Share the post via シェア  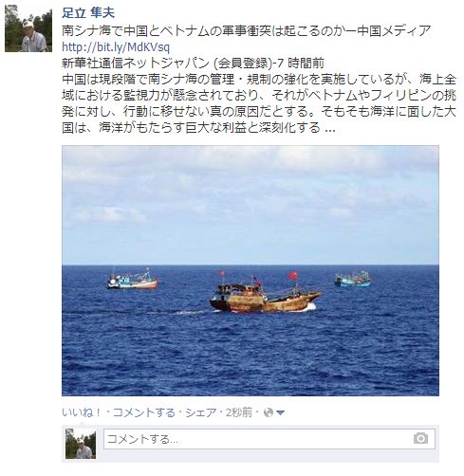click(200, 412)
